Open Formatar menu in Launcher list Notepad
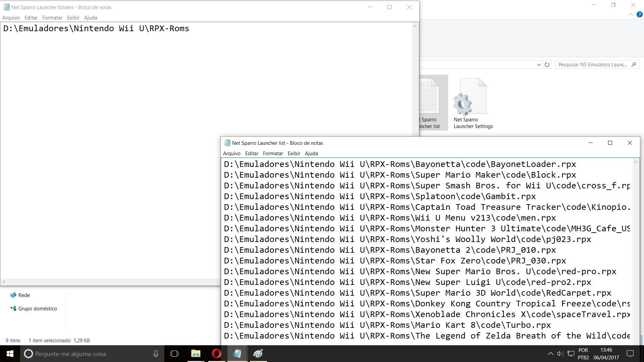The width and height of the screenshot is (644, 362). (x=273, y=154)
